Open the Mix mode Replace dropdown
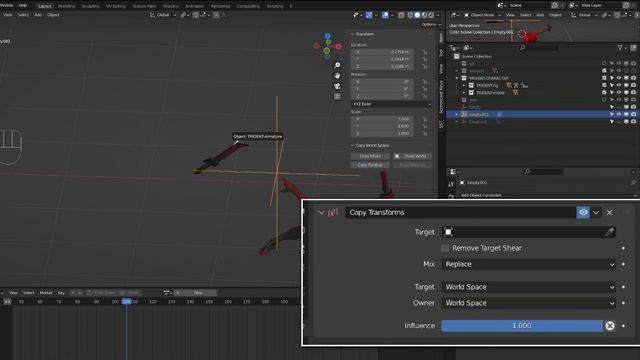The image size is (640, 360). pos(529,264)
